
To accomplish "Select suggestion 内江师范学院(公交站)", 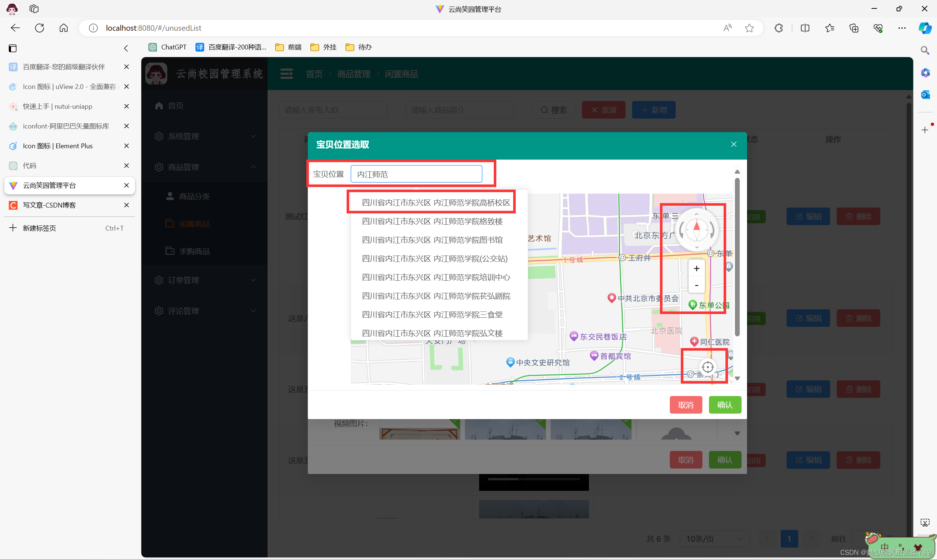I will [x=439, y=258].
